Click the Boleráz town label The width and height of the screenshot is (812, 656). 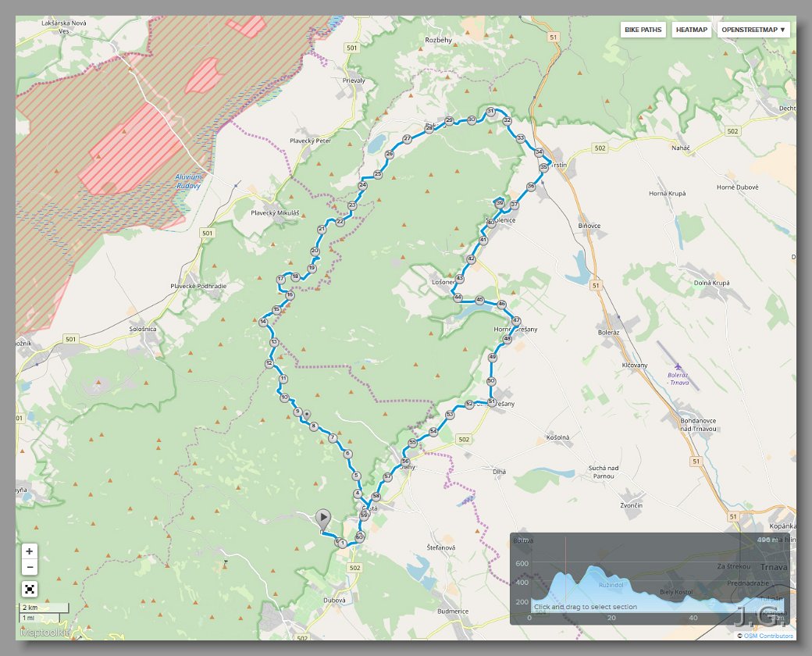608,333
